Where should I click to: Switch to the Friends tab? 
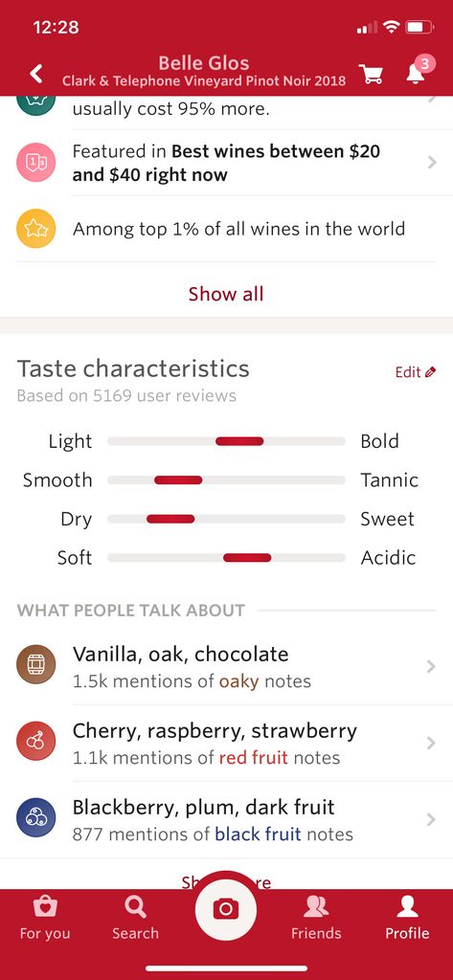(316, 918)
